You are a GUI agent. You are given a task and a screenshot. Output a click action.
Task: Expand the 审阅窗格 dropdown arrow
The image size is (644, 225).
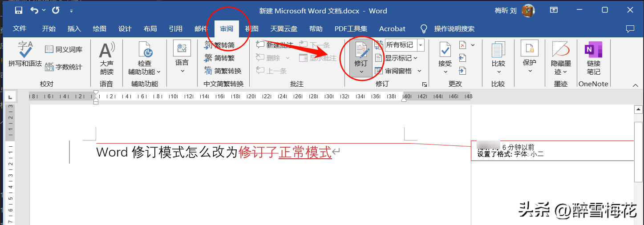pyautogui.click(x=419, y=71)
